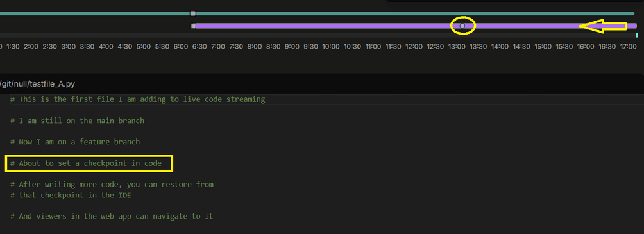
Task: Click the 16:30 time label
Action: (x=607, y=46)
